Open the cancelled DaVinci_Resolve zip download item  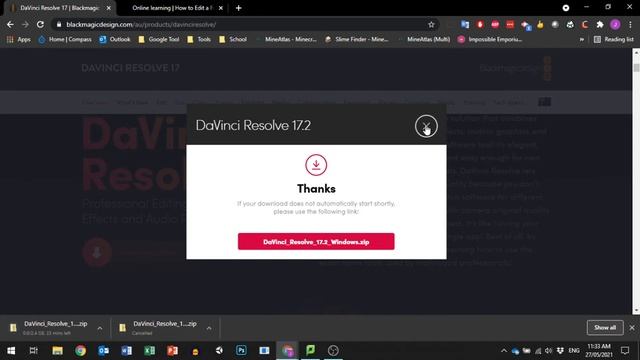(x=158, y=328)
